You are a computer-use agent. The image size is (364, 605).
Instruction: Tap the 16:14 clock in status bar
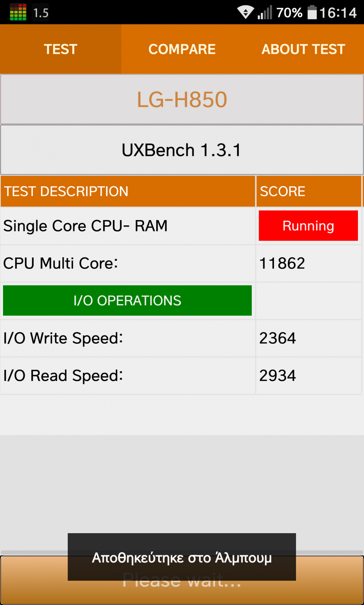tap(338, 13)
